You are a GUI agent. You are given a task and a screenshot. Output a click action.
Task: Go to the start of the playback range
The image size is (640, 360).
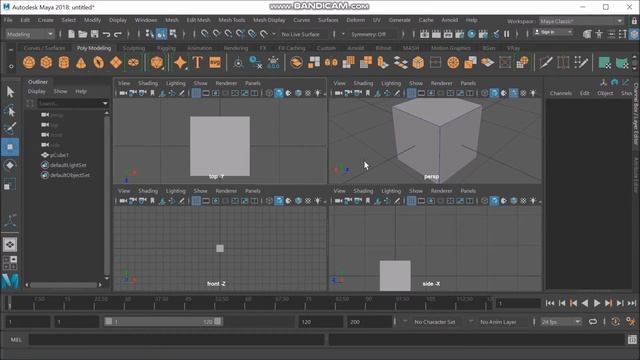pyautogui.click(x=550, y=303)
